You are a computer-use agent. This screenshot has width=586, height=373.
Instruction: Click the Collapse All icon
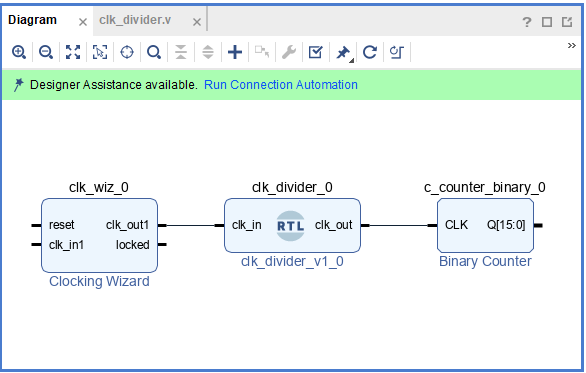point(181,52)
